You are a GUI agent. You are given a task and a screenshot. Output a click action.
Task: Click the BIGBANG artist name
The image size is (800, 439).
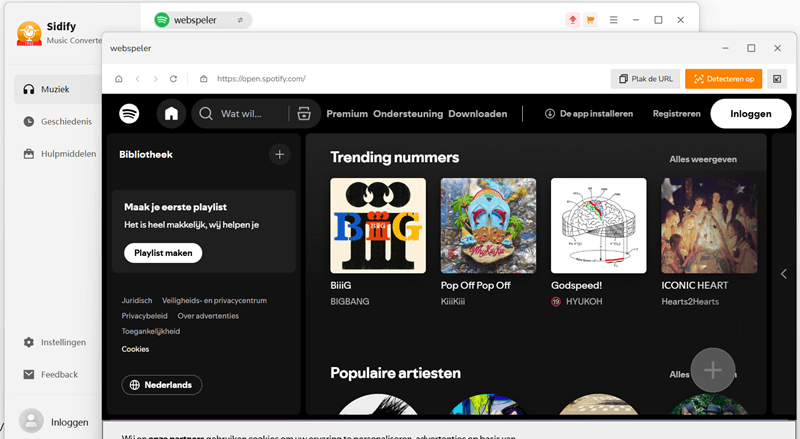tap(349, 302)
